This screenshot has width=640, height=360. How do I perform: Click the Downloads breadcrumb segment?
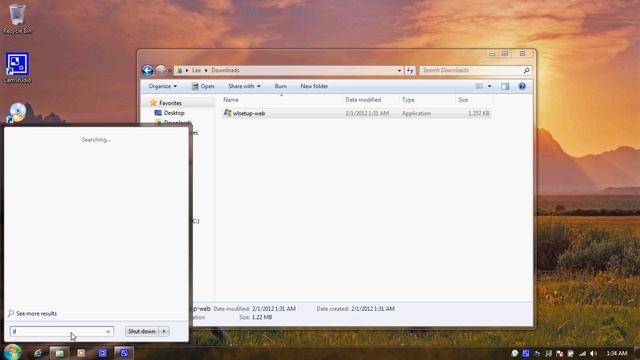(225, 70)
